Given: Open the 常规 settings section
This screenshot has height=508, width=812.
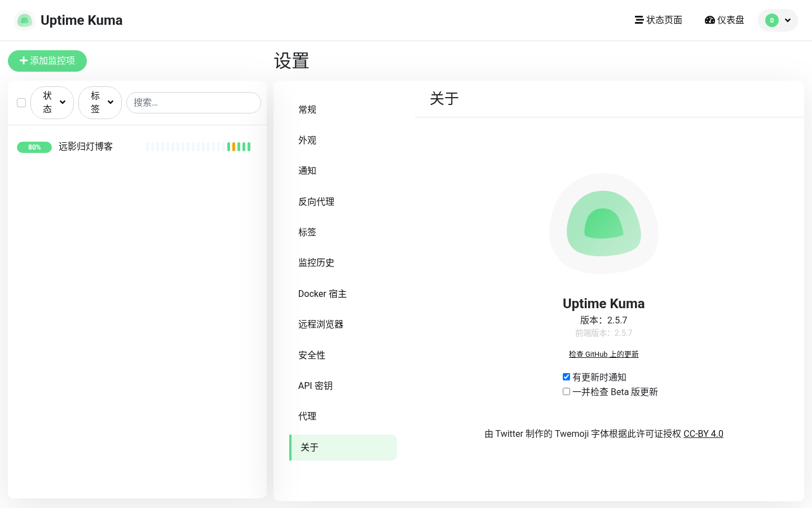Looking at the screenshot, I should click(343, 110).
